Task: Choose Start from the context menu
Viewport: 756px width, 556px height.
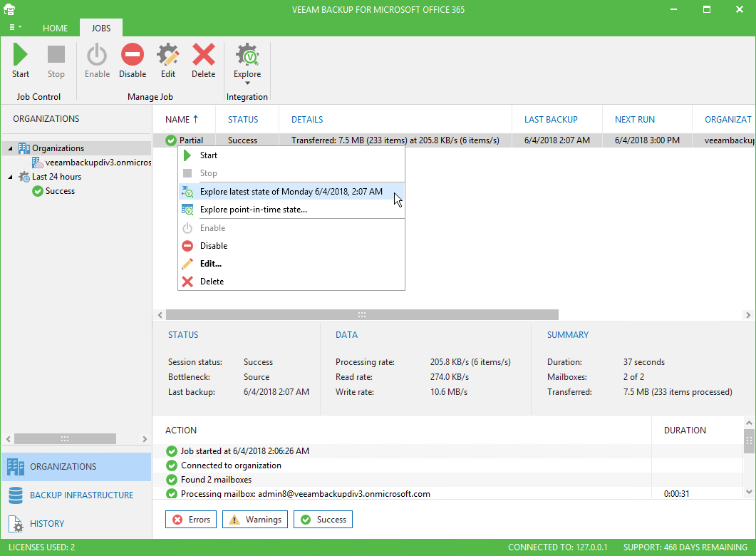Action: 291,155
